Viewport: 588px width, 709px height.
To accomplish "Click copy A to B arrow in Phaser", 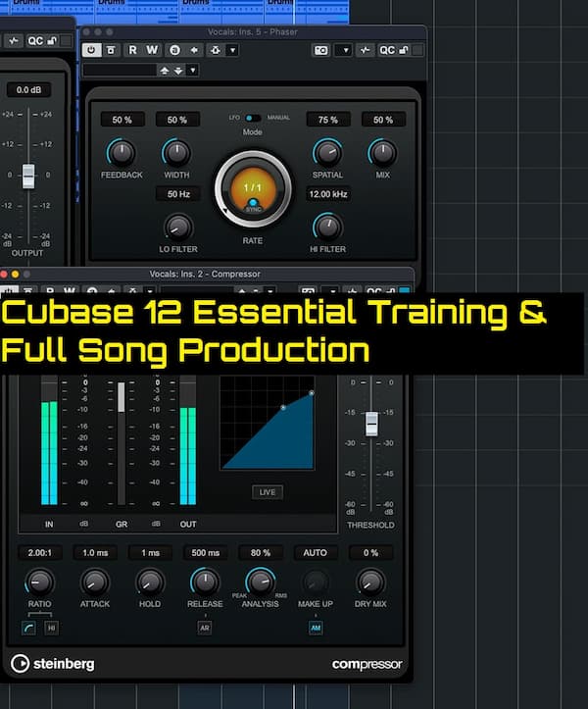I will click(x=194, y=50).
